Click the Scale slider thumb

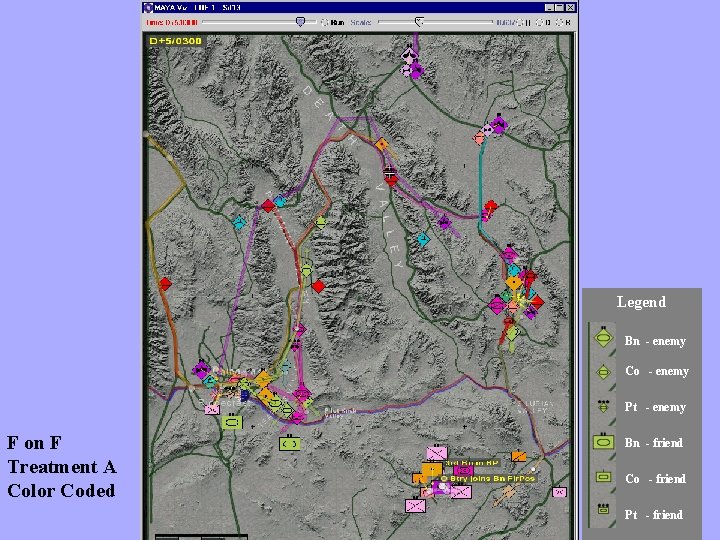point(419,22)
